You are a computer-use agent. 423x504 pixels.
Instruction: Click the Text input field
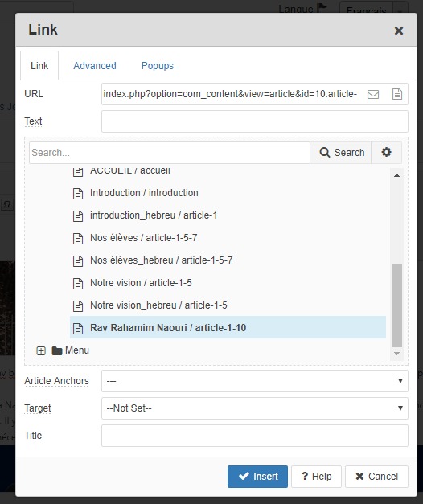click(x=255, y=121)
